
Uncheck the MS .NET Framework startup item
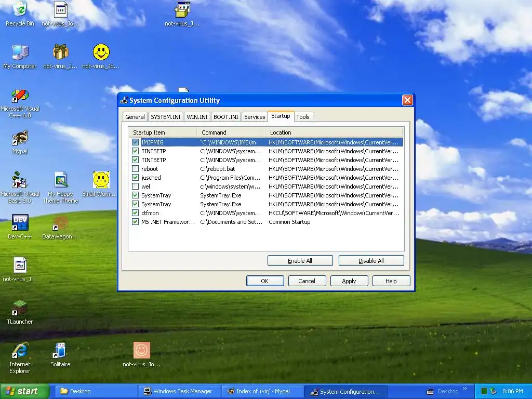pyautogui.click(x=136, y=221)
